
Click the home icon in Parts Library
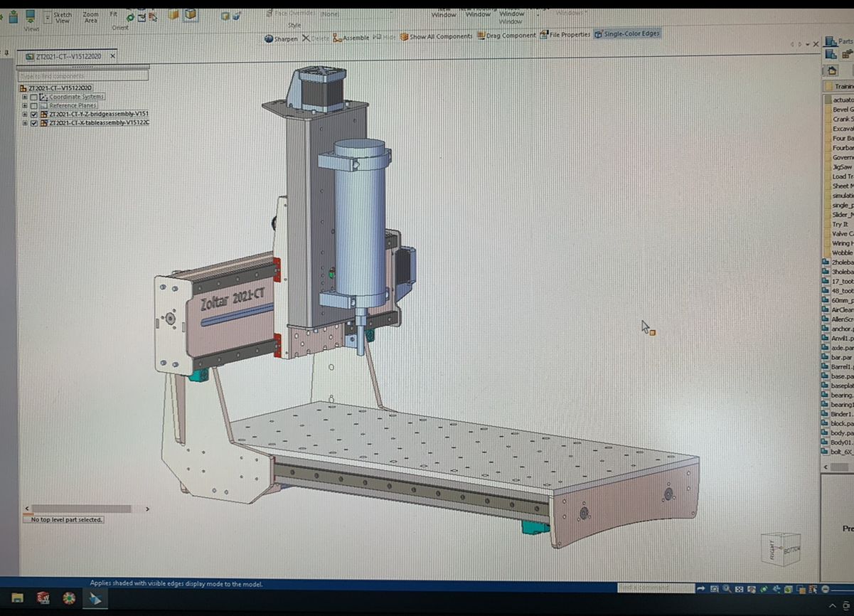coord(833,70)
